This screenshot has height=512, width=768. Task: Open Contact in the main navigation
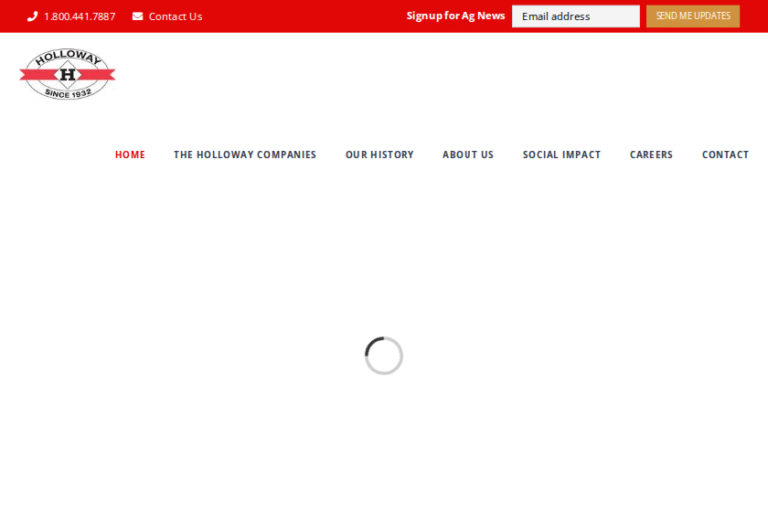point(725,155)
